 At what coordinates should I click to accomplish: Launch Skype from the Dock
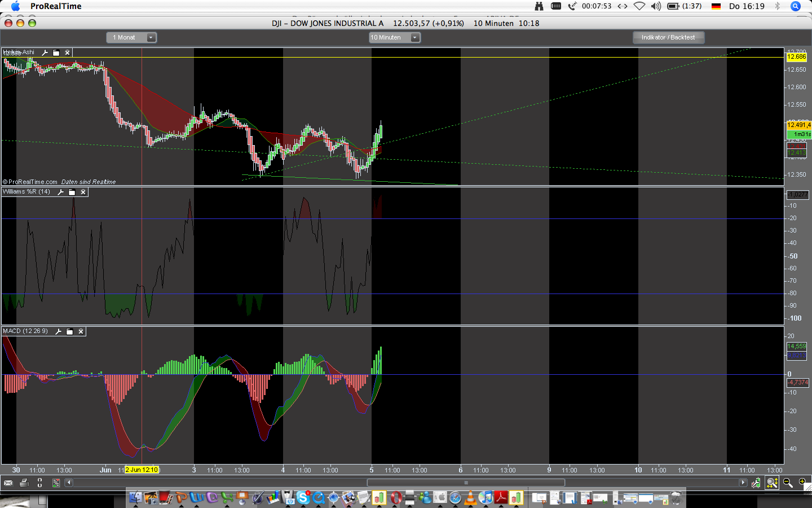303,497
